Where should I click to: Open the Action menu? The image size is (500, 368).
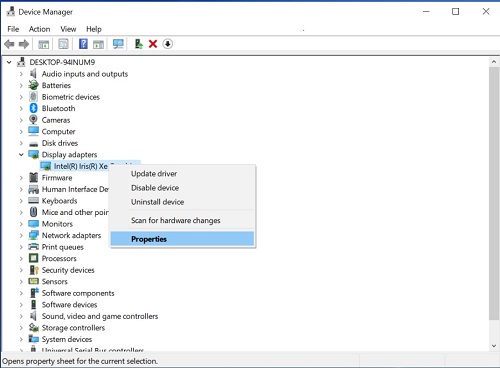coord(39,29)
